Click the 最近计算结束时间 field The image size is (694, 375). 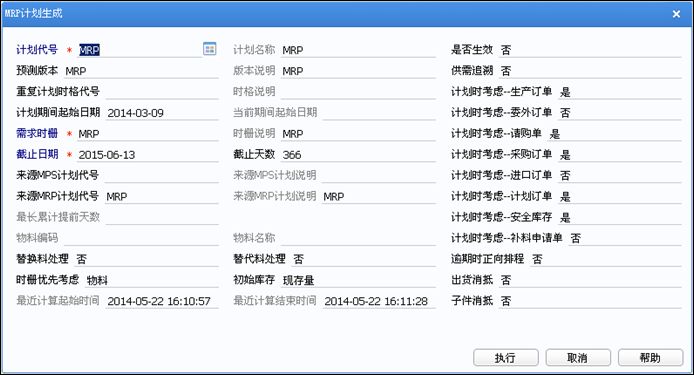[379, 301]
